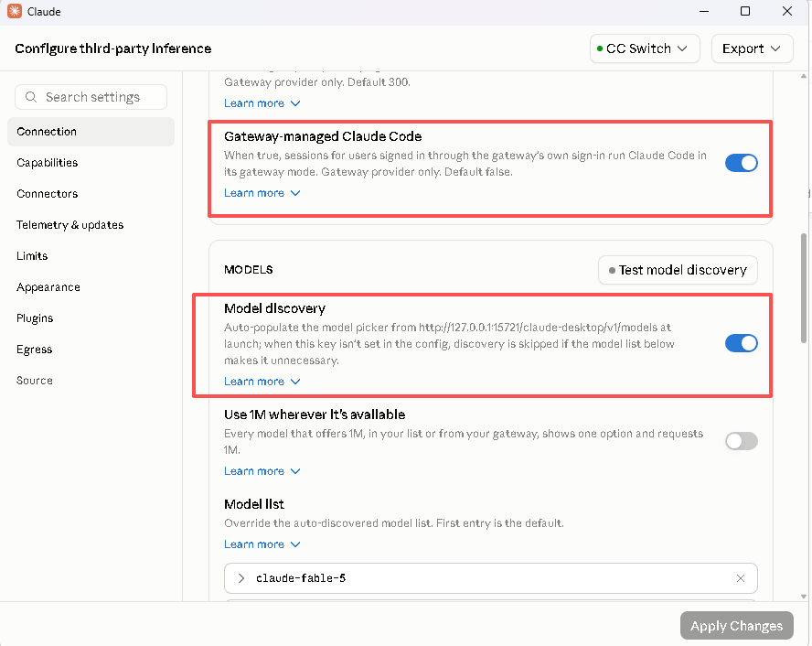Open the Plugins section
This screenshot has height=646, width=812.
click(x=91, y=318)
